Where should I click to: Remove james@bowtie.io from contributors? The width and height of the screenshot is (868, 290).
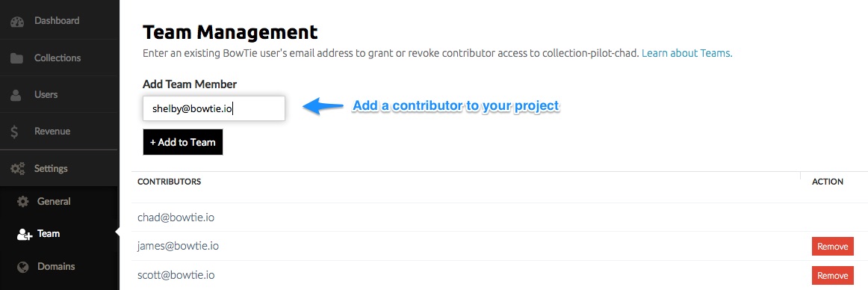click(x=833, y=247)
